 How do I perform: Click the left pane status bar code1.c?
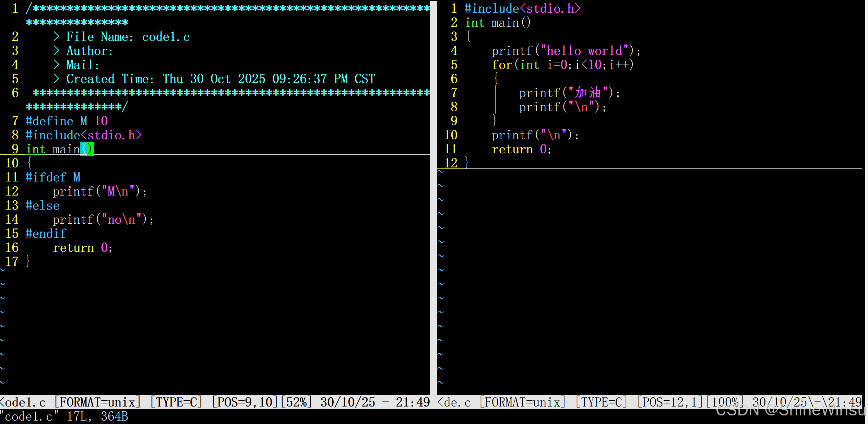point(23,402)
